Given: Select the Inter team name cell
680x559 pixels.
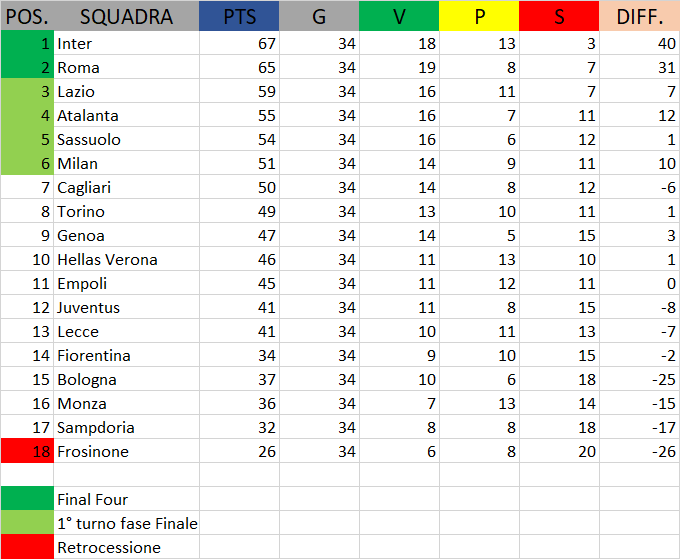Looking at the screenshot, I should [126, 44].
